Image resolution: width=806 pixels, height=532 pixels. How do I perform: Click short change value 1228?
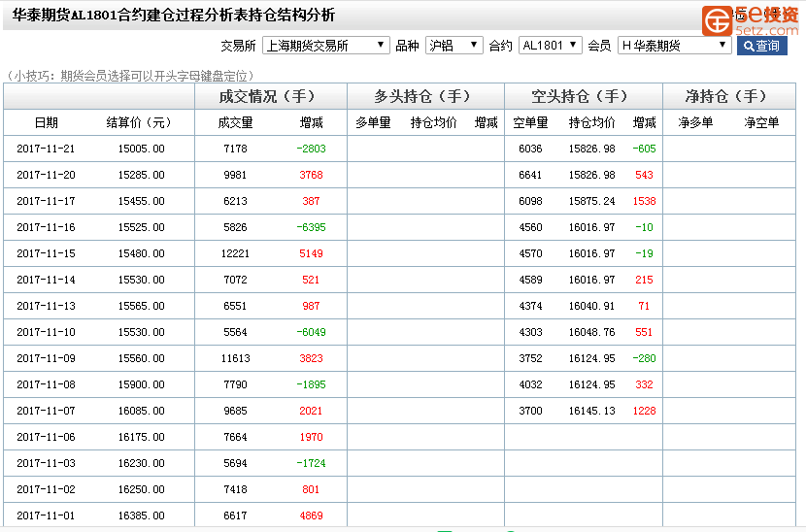pyautogui.click(x=644, y=411)
